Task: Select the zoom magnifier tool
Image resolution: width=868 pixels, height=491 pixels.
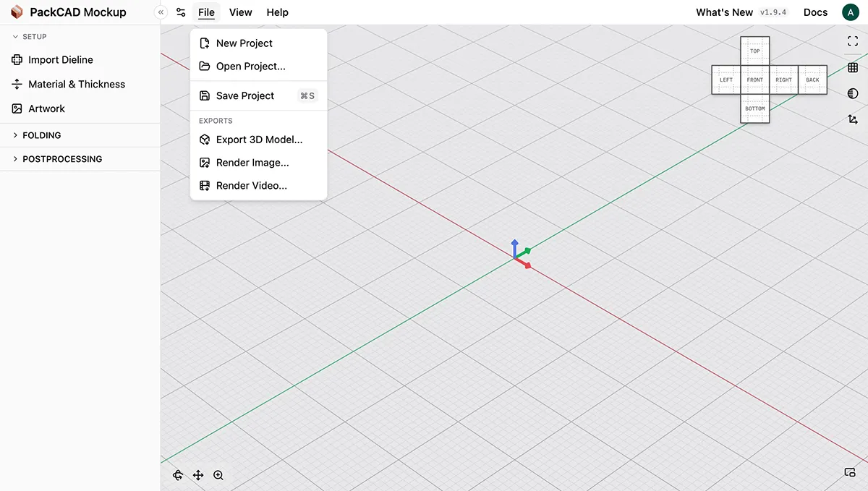Action: (218, 475)
